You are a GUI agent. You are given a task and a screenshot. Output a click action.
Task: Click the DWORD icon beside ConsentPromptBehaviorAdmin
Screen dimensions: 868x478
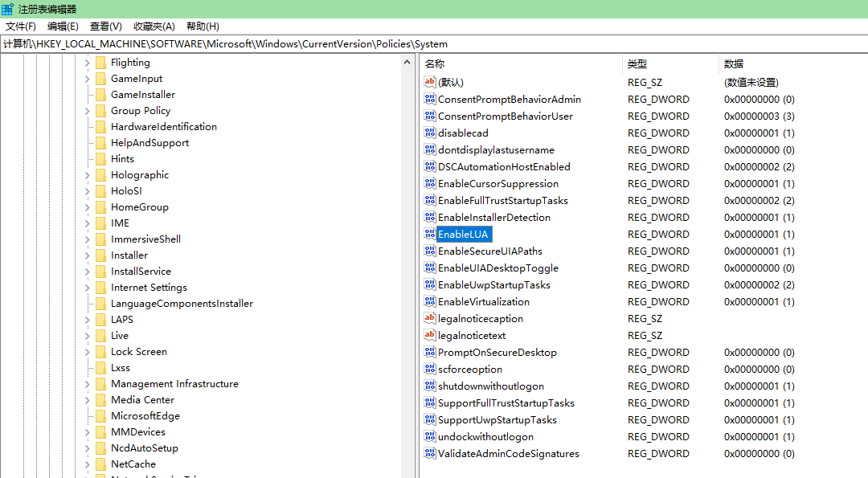429,100
